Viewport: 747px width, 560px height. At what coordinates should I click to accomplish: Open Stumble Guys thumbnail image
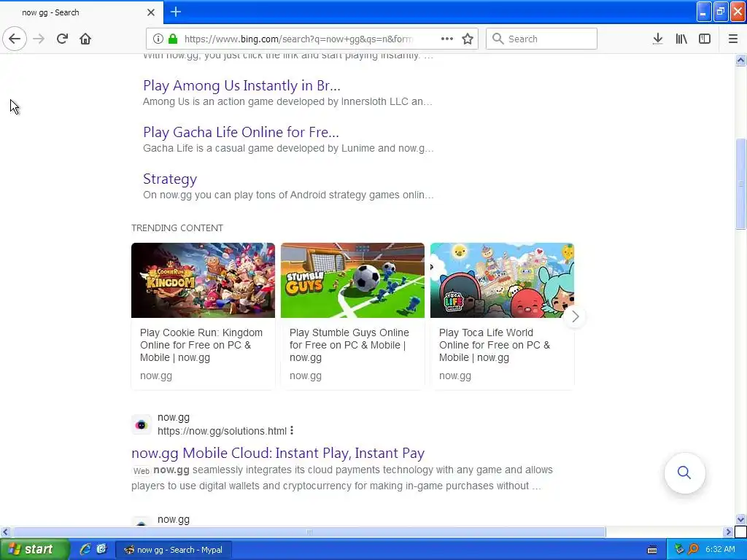(x=352, y=280)
